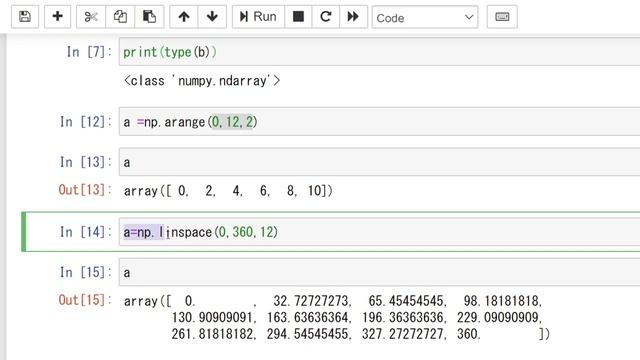Click the In [14] prompt label

point(86,232)
